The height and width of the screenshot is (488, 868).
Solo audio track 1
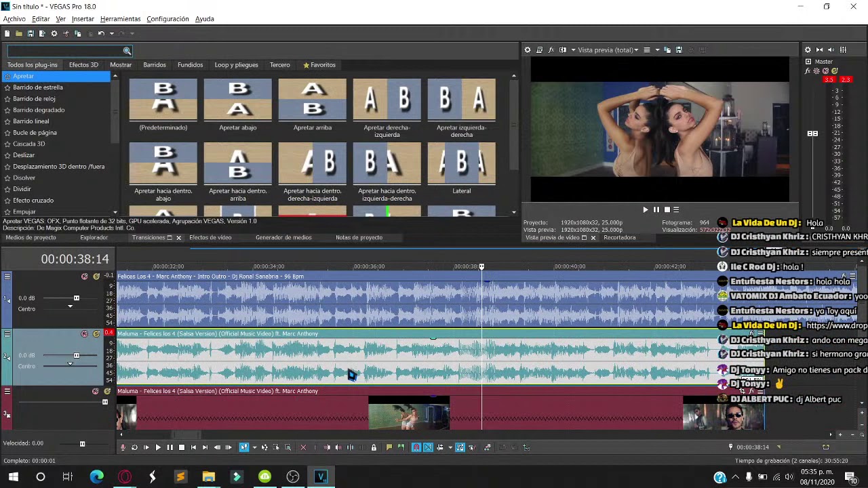96,277
